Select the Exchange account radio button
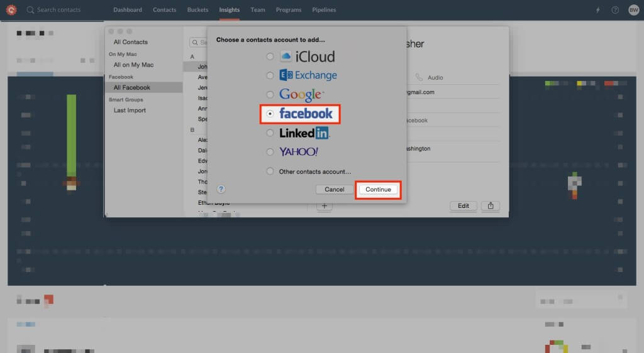 click(270, 75)
